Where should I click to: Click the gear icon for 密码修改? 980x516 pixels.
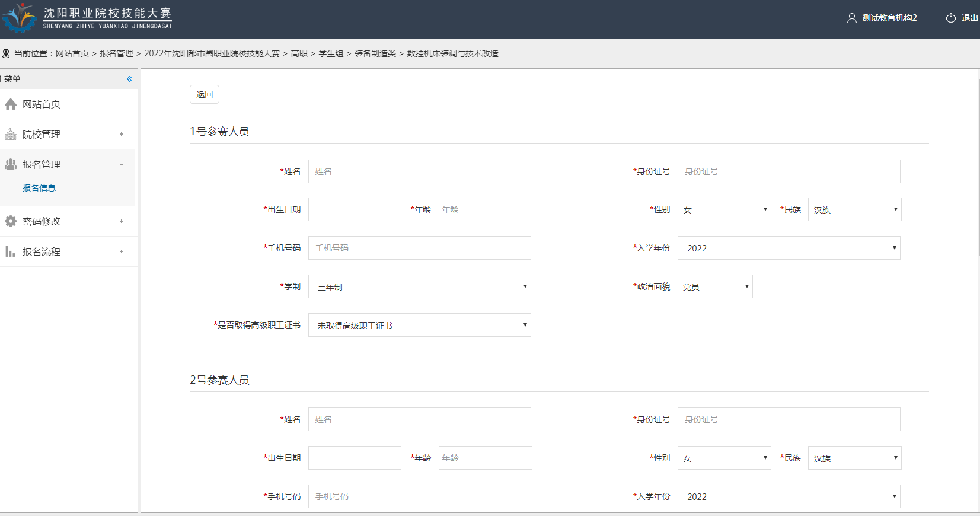pos(11,221)
